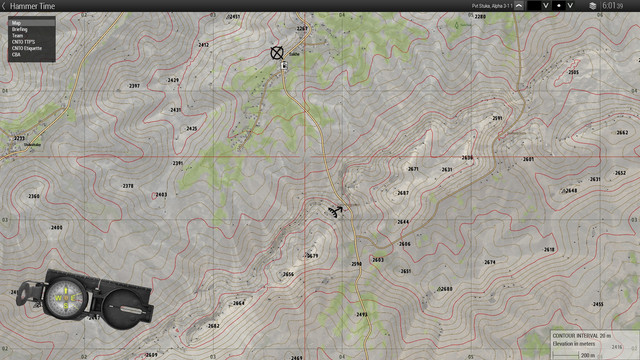Image resolution: width=640 pixels, height=360 pixels.
Task: Highlight the Map entry in side menu
Action: (x=31, y=23)
